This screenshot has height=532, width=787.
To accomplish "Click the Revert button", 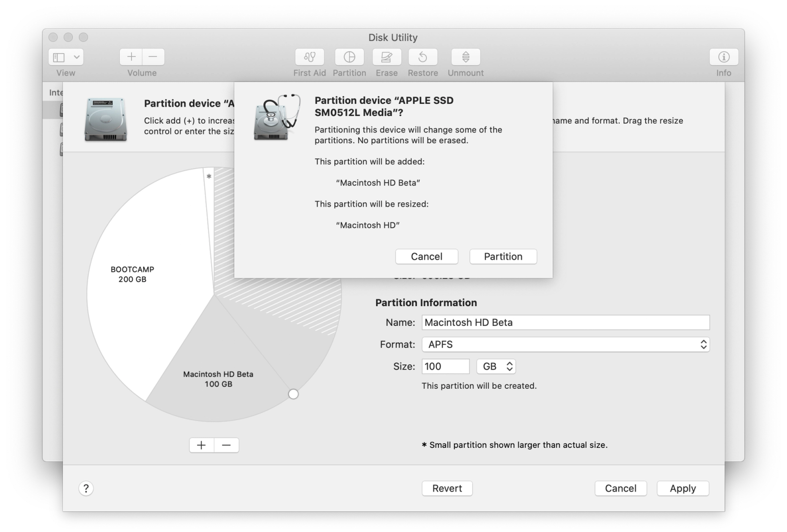I will click(447, 488).
